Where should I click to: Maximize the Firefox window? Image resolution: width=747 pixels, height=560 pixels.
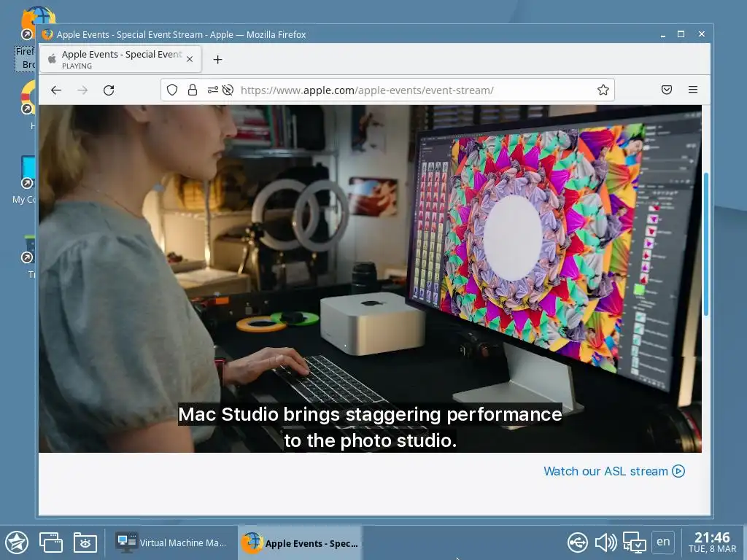tap(681, 34)
